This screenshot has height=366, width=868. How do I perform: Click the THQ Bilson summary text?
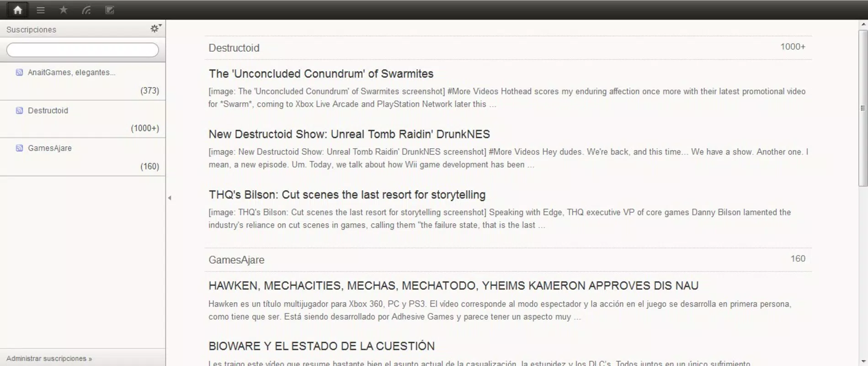click(x=500, y=218)
